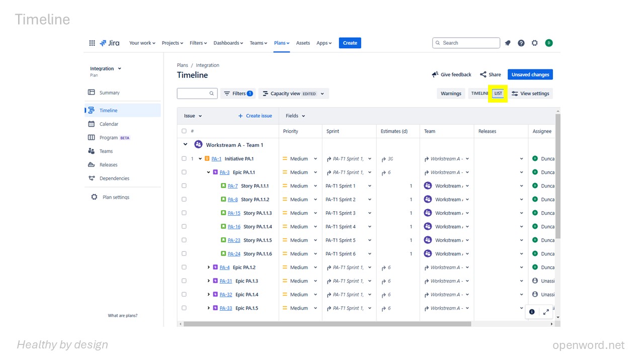Open the Dashboards menu
The height and width of the screenshot is (362, 644).
pyautogui.click(x=228, y=43)
